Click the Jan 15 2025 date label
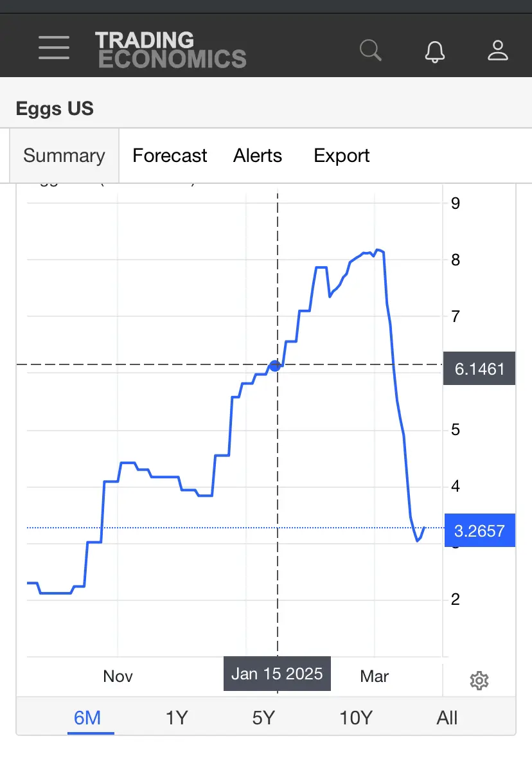The height and width of the screenshot is (761, 532). tap(277, 674)
